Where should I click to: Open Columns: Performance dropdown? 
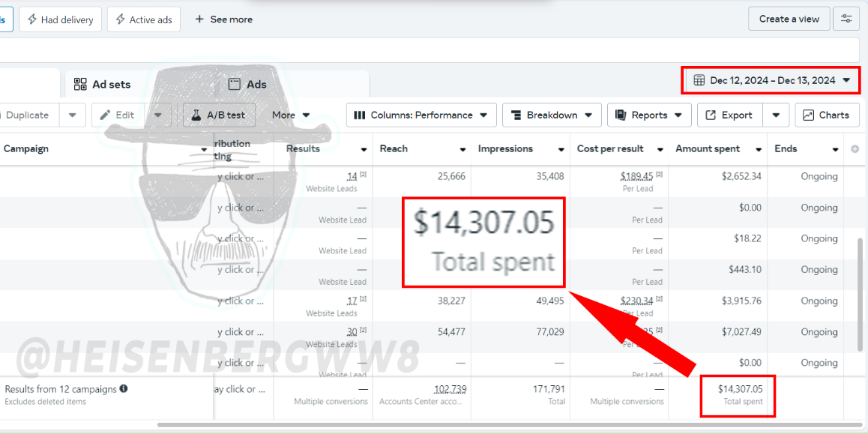(421, 115)
